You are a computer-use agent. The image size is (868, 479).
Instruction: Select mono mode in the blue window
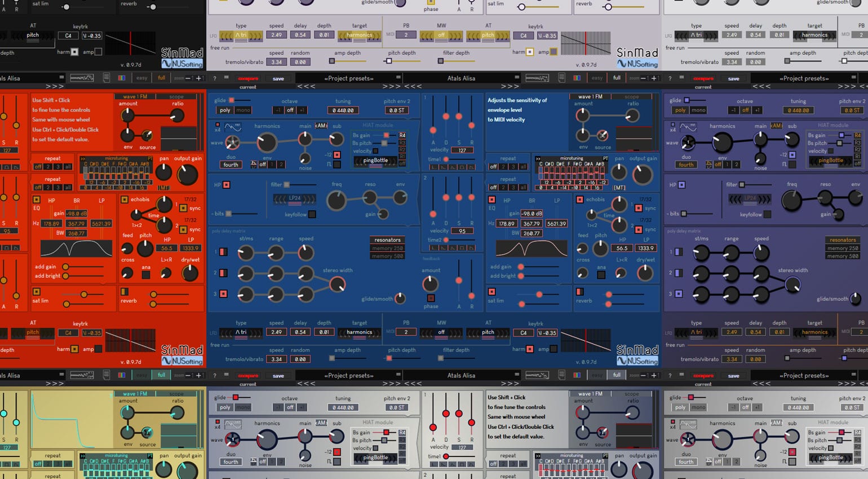point(243,110)
